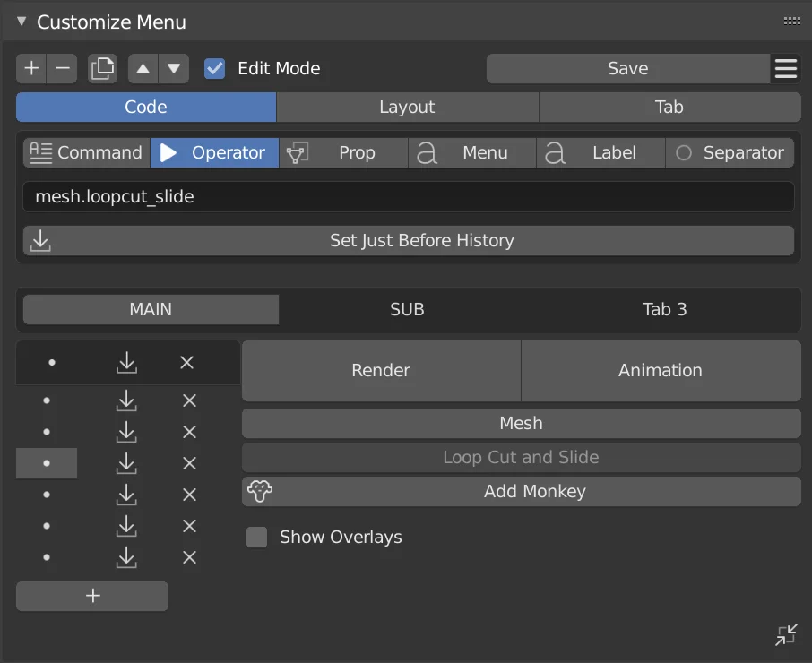Viewport: 812px width, 663px height.
Task: Click the duplicate items icon in top toolbar
Action: tap(102, 68)
